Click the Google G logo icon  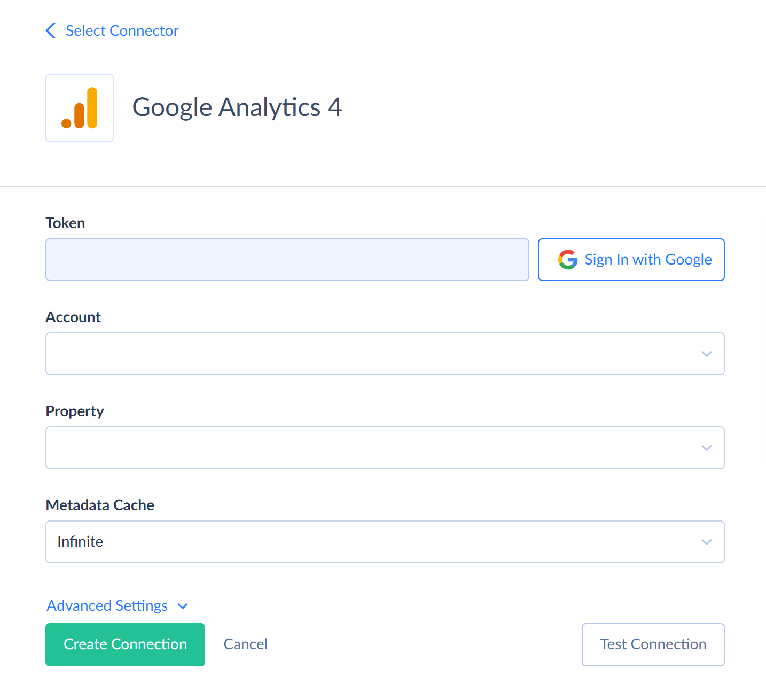(568, 260)
